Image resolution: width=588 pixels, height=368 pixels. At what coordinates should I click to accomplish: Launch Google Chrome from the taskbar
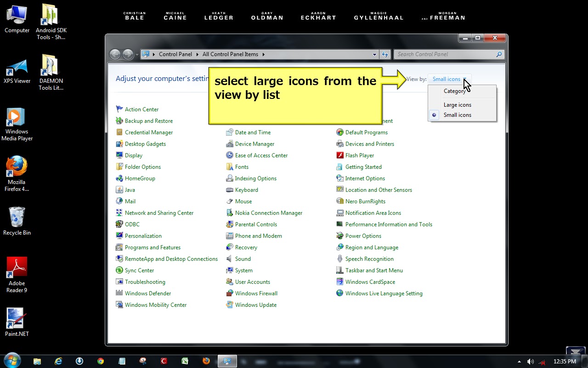(101, 361)
